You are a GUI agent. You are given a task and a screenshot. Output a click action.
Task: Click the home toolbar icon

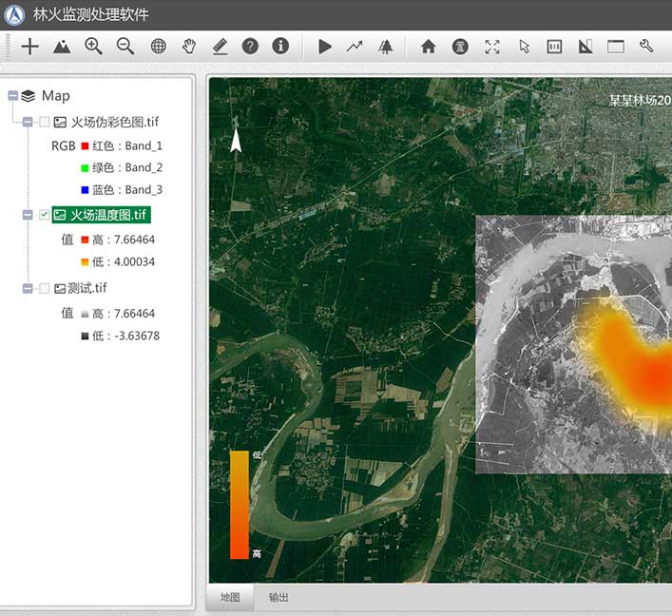click(428, 47)
